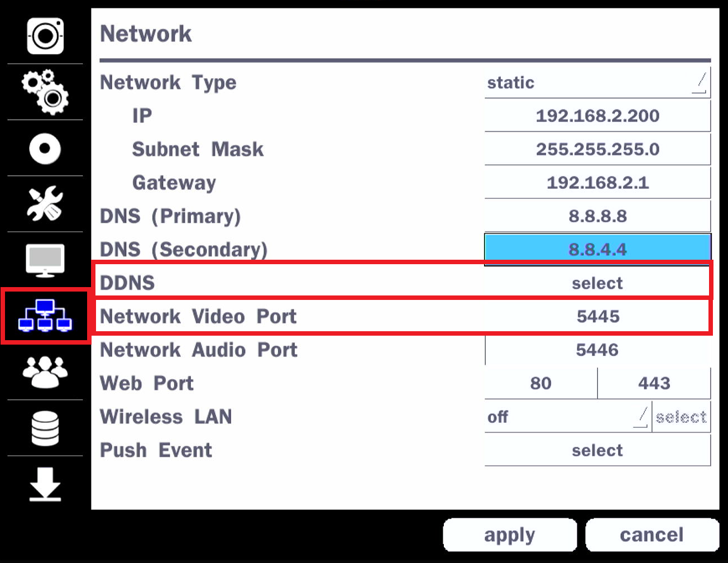Open the DDNS select option

(596, 283)
